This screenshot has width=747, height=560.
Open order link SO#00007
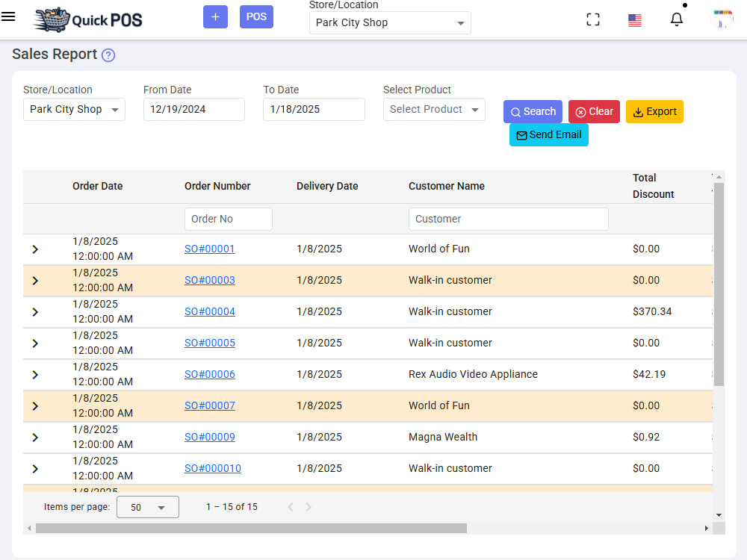pos(210,406)
